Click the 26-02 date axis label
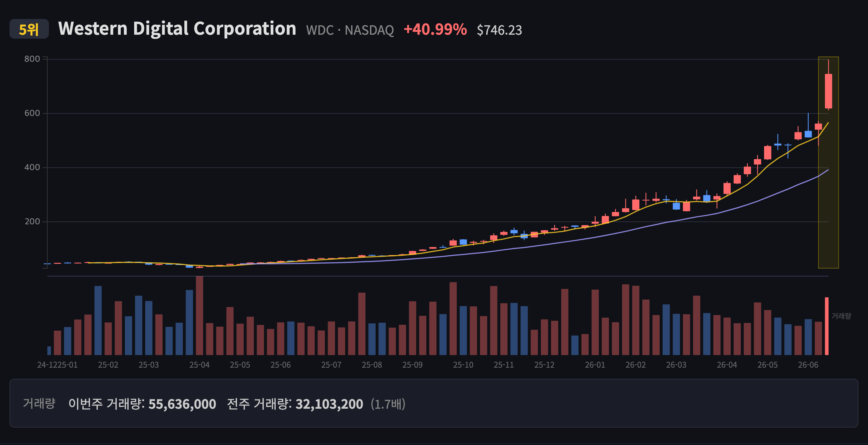This screenshot has height=445, width=868. pos(636,365)
